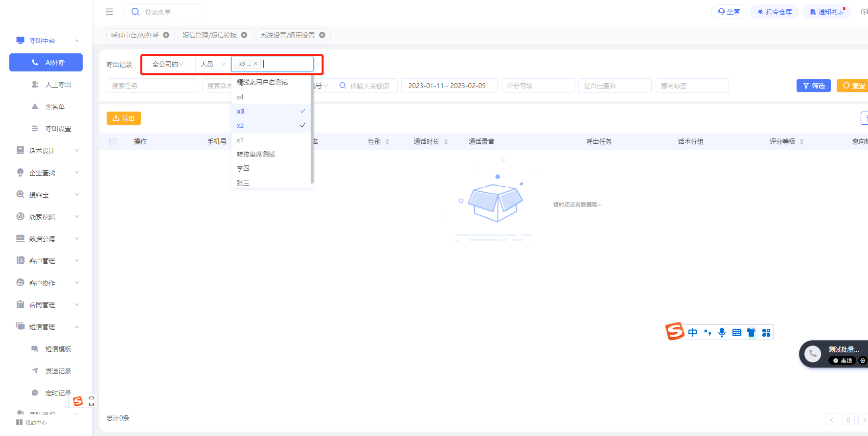Click the 搜客宝 search icon

20,194
